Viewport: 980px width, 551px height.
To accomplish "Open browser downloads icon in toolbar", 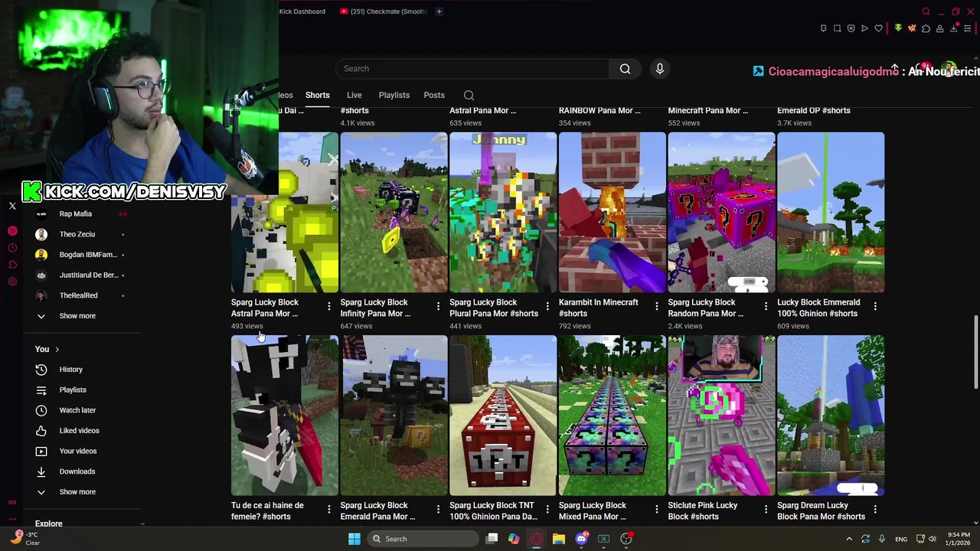I will pyautogui.click(x=954, y=28).
